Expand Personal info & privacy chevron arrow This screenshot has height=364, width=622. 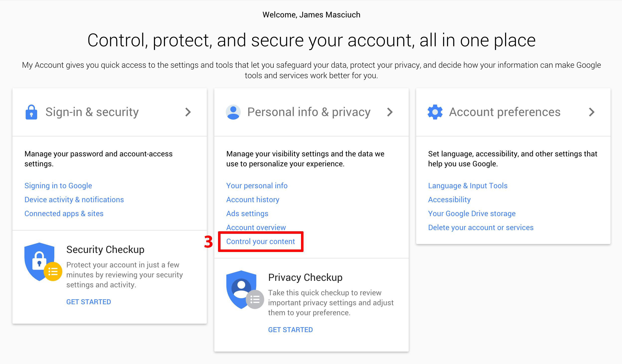(390, 112)
